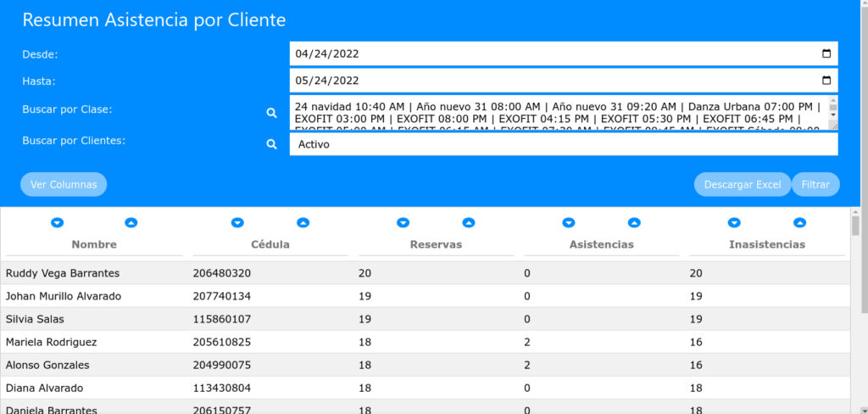Screen dimensions: 868x414
Task: Sort Nombre column ascending with up arrow
Action: pos(131,223)
